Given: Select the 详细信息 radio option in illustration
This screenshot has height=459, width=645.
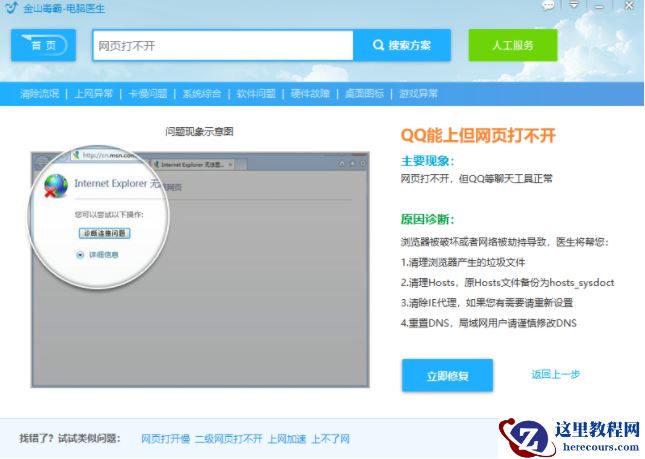Looking at the screenshot, I should point(80,255).
